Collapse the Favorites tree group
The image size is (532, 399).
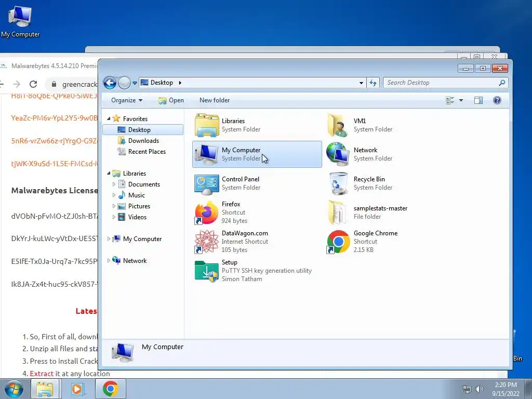(109, 119)
